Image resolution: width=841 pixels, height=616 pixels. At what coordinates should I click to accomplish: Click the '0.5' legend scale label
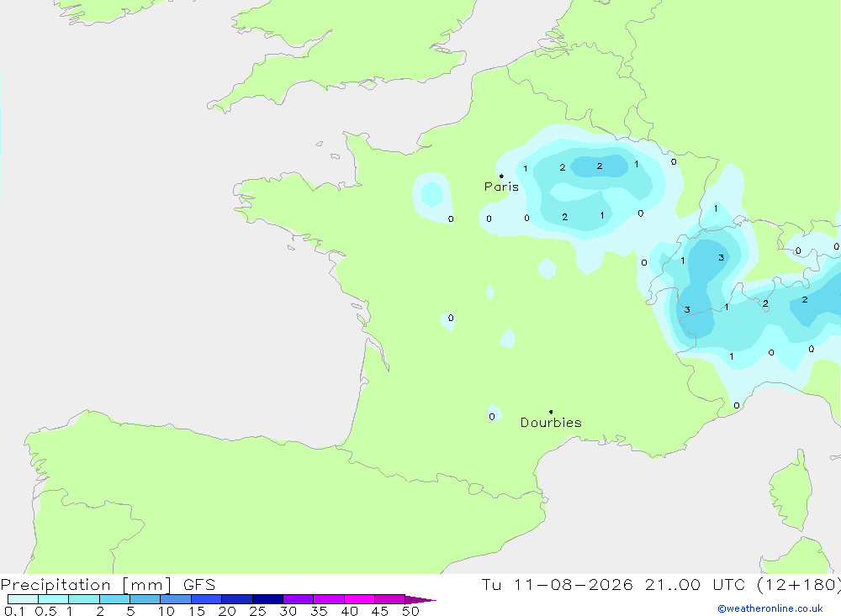pyautogui.click(x=45, y=611)
